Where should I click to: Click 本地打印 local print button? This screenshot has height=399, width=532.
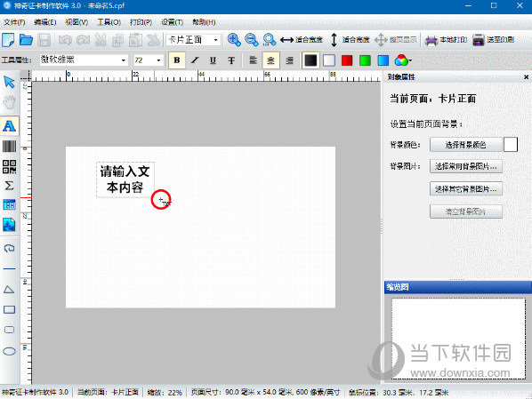(447, 40)
